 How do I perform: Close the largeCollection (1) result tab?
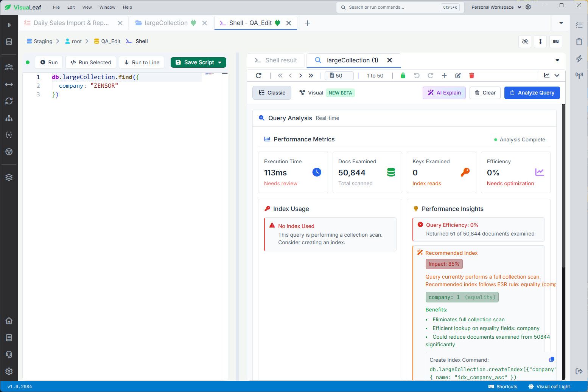(x=389, y=60)
